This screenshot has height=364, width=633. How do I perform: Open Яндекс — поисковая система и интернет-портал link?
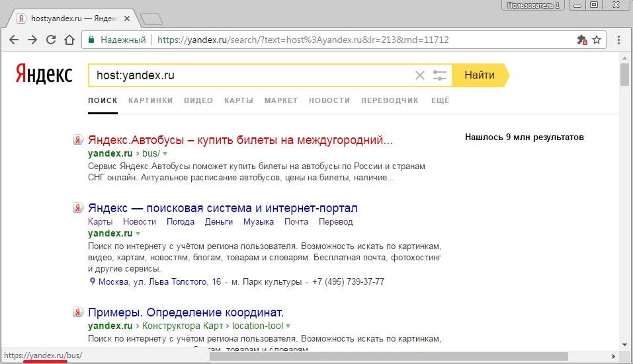(222, 208)
